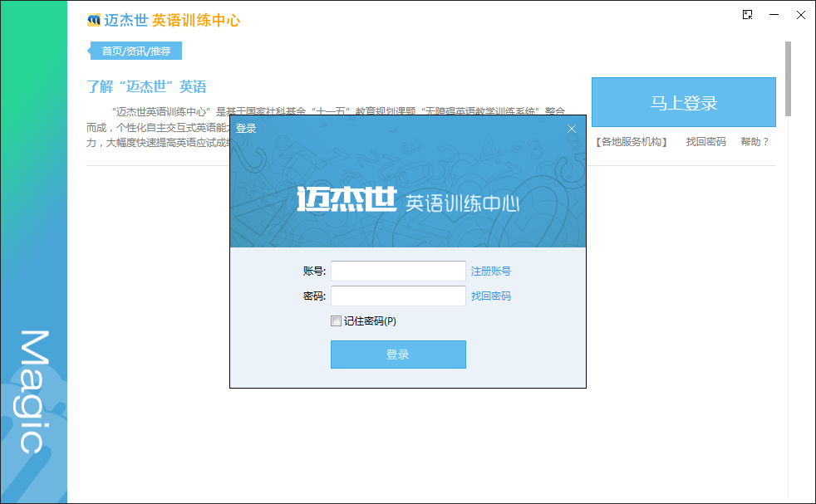Screen dimensions: 816x504
Task: Click the 注册账号 link
Action: [491, 272]
